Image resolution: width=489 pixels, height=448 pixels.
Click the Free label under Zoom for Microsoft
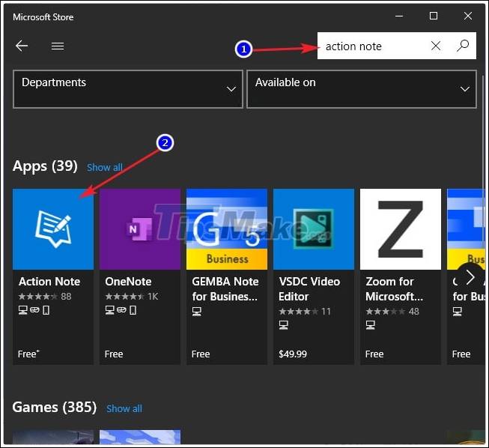pyautogui.click(x=374, y=354)
